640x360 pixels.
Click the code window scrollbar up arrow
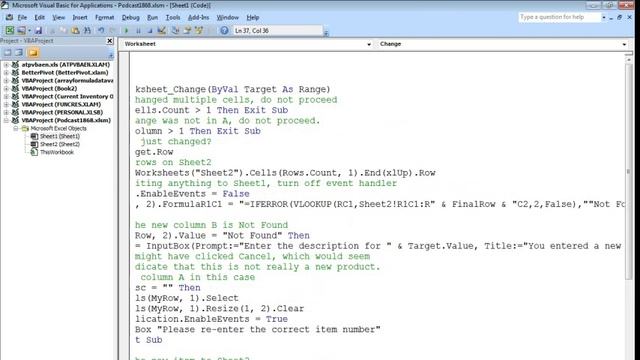pyautogui.click(x=629, y=60)
